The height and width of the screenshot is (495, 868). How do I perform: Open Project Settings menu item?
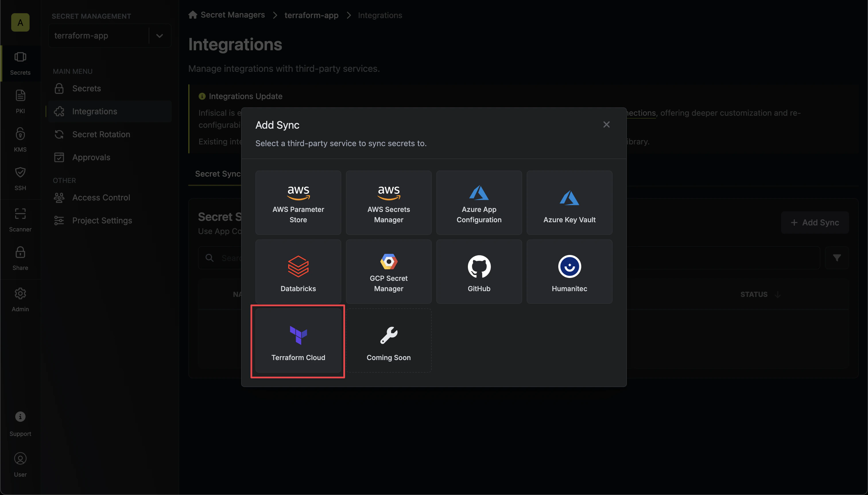tap(110, 221)
